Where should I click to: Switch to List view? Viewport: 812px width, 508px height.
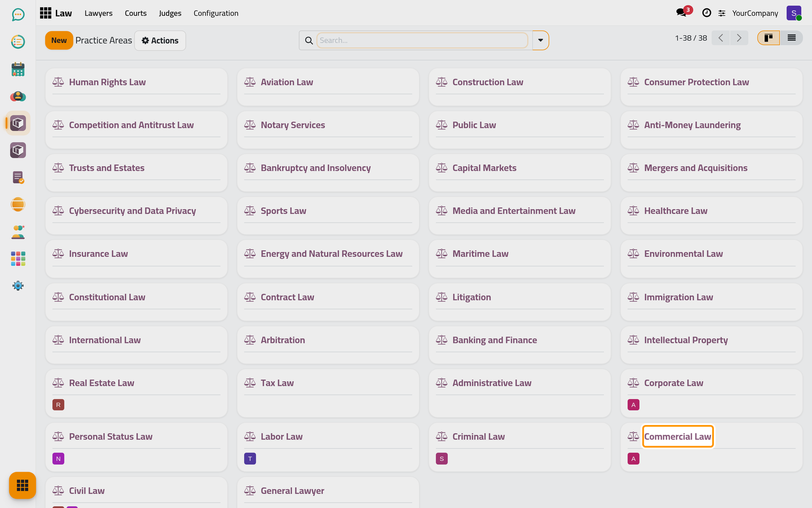click(791, 38)
